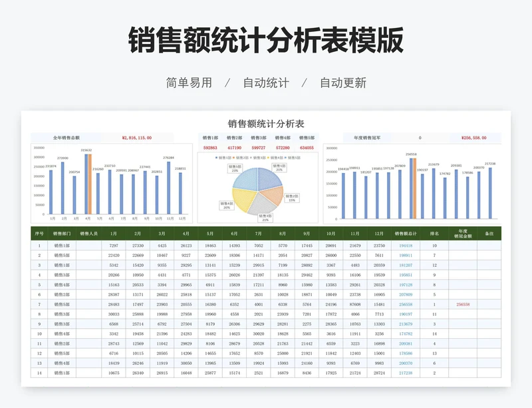Select the 7297 cell in row 1
The width and height of the screenshot is (532, 408).
tap(114, 246)
